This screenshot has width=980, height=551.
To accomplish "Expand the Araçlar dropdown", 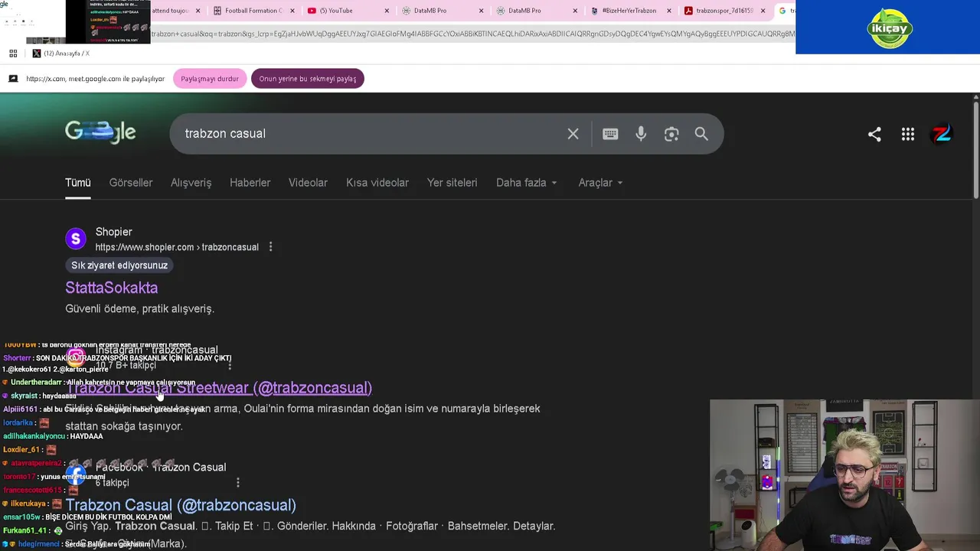I will pos(600,182).
